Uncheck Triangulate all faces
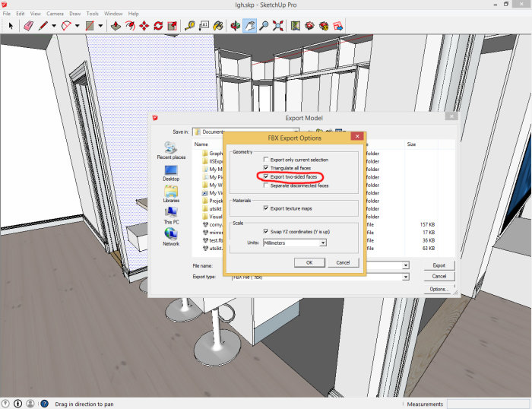Screen dimensions: 532x409 pyautogui.click(x=266, y=168)
